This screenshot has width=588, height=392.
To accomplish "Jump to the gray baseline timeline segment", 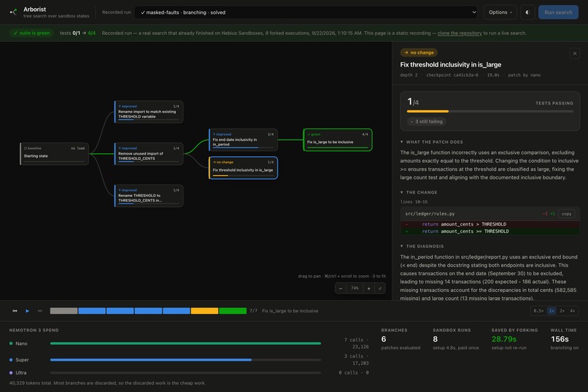I will click(x=63, y=310).
